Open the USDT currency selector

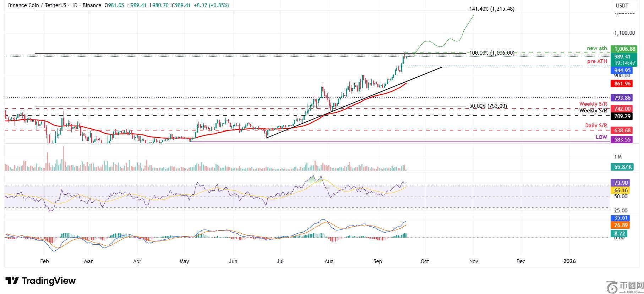coord(622,5)
